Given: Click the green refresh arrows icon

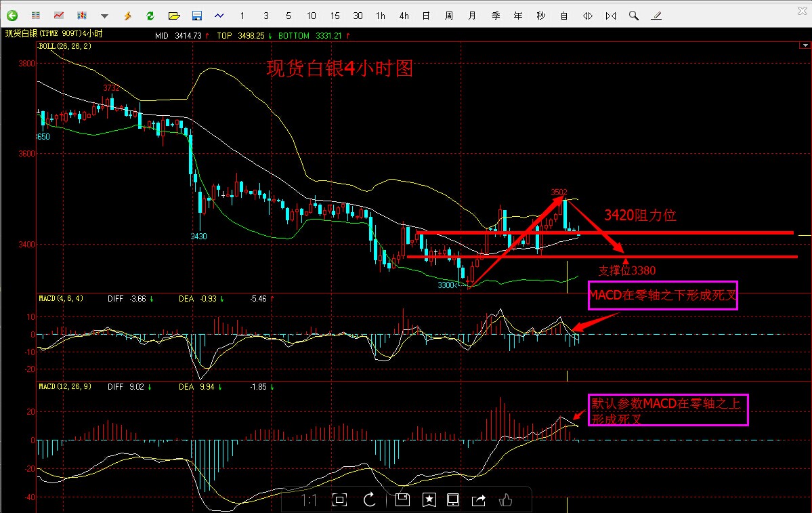Looking at the screenshot, I should click(x=150, y=16).
